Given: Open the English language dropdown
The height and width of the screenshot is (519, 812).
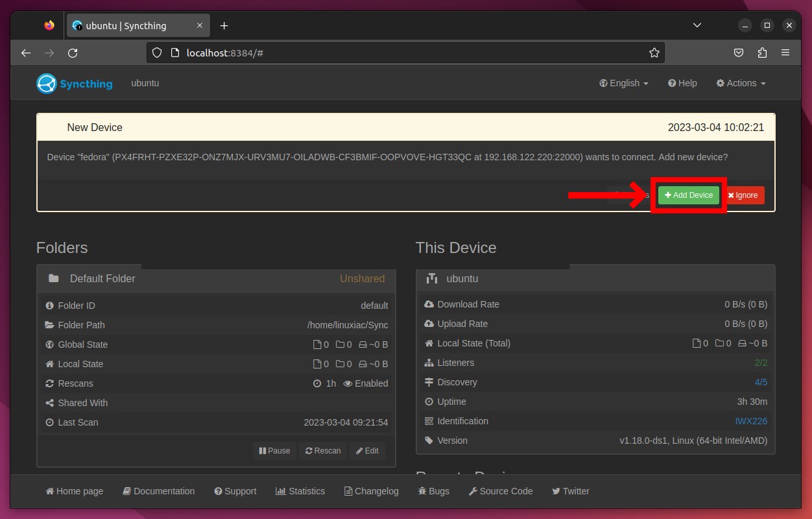Looking at the screenshot, I should [624, 83].
